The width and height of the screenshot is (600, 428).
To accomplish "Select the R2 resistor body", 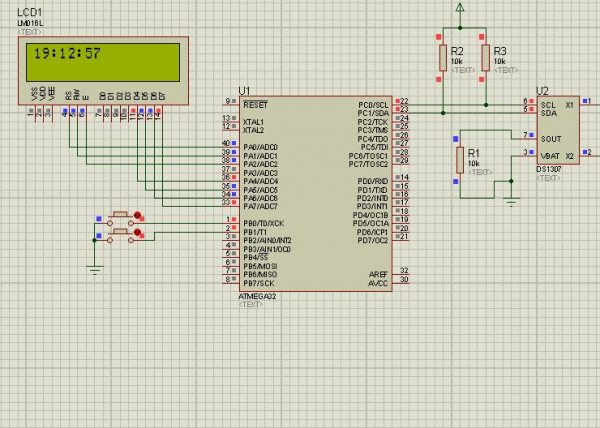I will [x=443, y=58].
